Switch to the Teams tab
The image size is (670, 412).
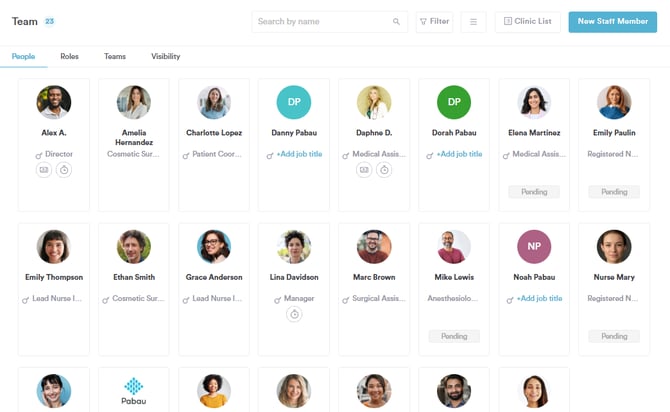(115, 57)
